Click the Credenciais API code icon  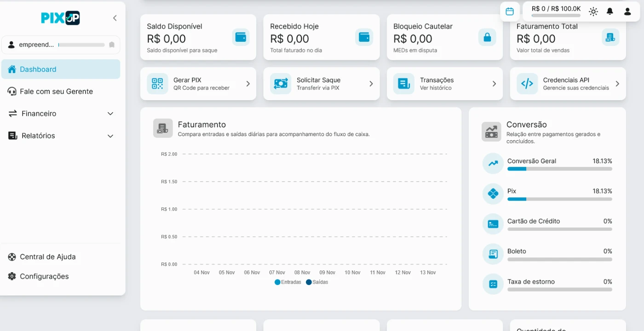tap(527, 84)
